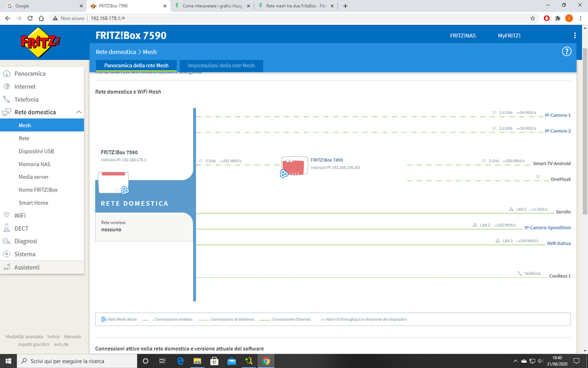Close the Google tab
Image resolution: width=588 pixels, height=368 pixels.
click(x=81, y=6)
